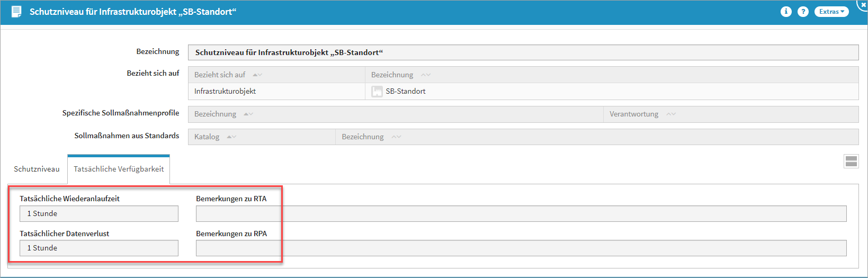Close the dialog with the X icon

863,4
